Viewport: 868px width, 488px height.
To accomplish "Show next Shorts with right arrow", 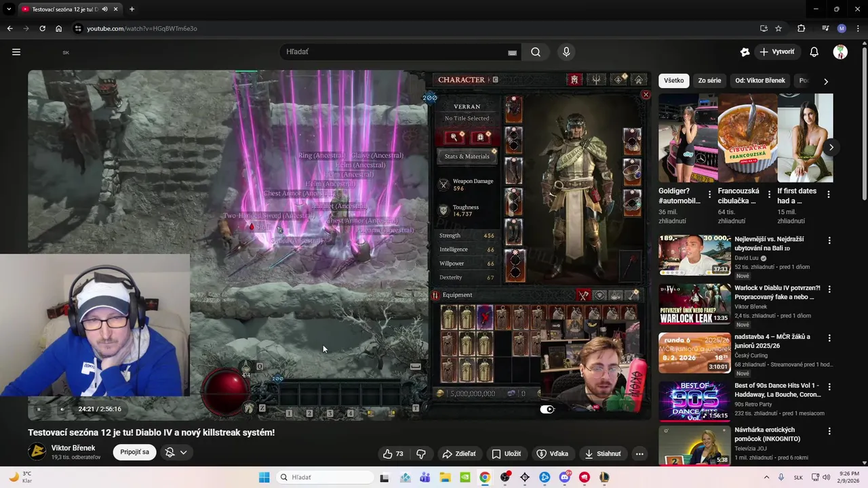I will (831, 147).
